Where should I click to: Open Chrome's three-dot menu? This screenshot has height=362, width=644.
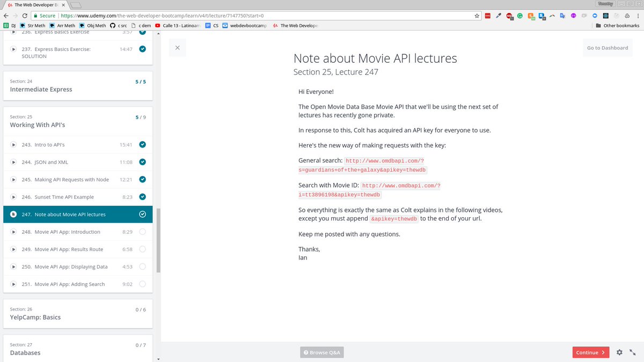coord(638,16)
